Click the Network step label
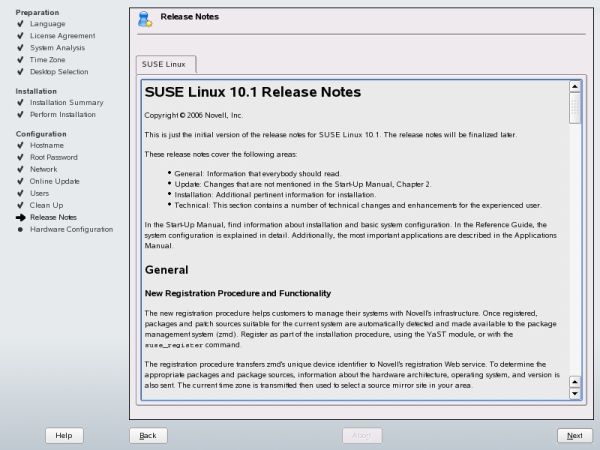 coord(44,169)
